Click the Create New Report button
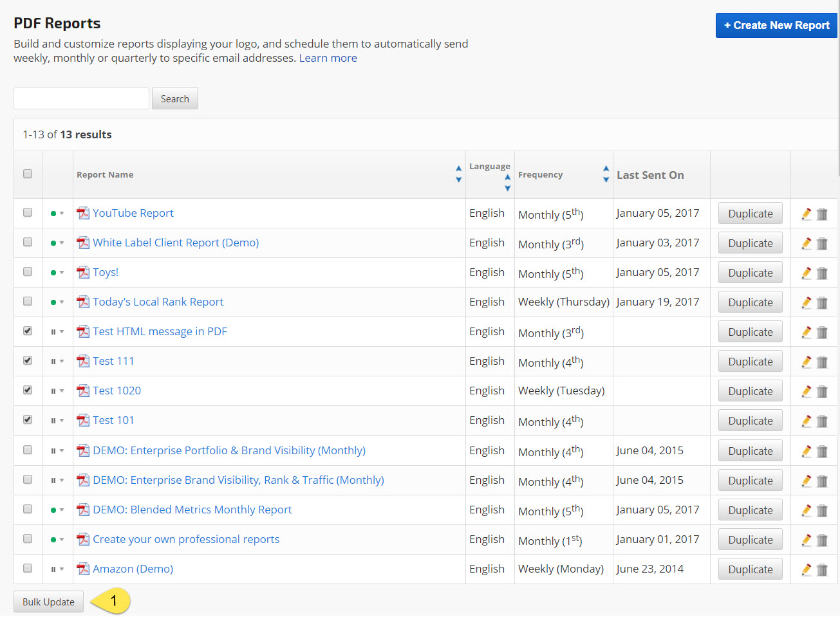 point(776,26)
